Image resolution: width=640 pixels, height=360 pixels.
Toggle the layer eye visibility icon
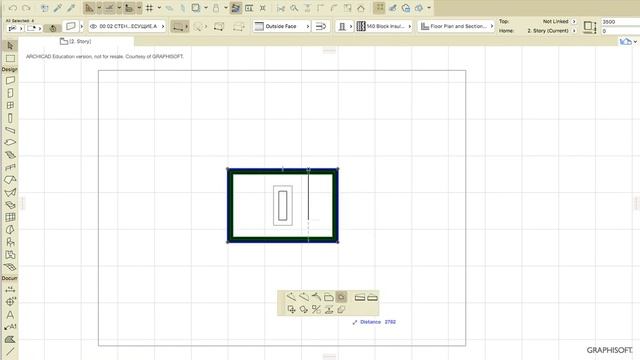click(93, 26)
